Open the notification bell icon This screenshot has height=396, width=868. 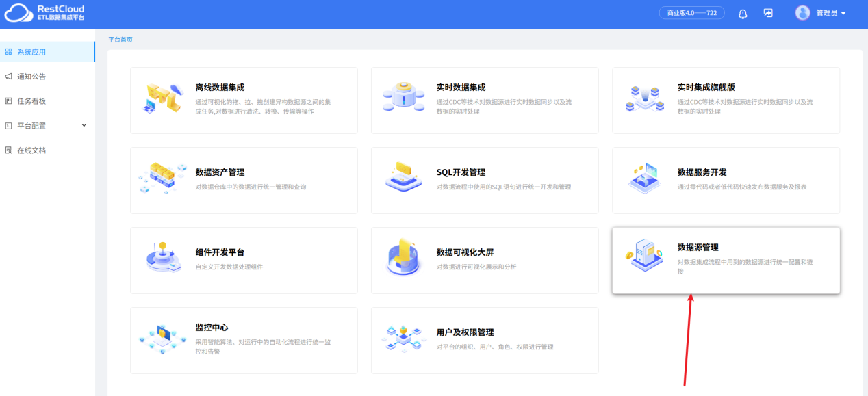(x=743, y=13)
